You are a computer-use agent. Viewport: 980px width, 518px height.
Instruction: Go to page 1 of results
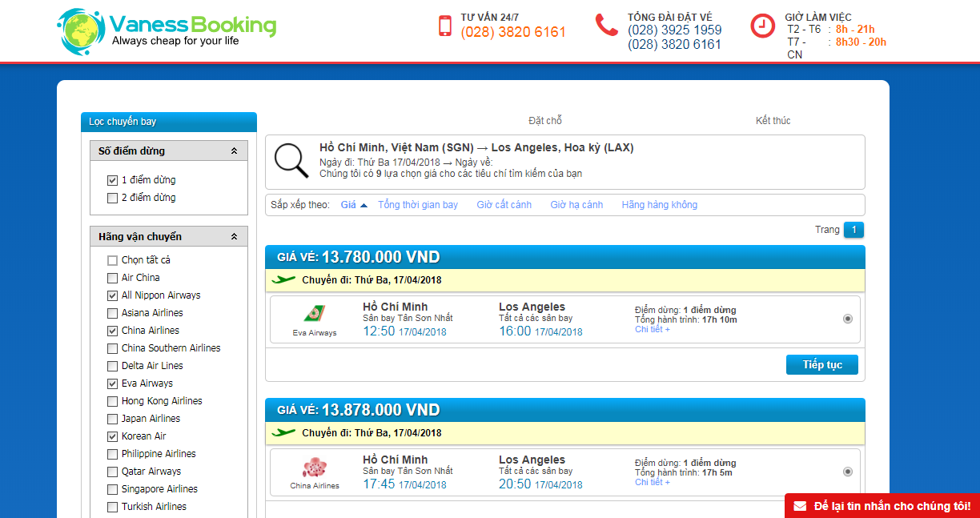pos(853,230)
